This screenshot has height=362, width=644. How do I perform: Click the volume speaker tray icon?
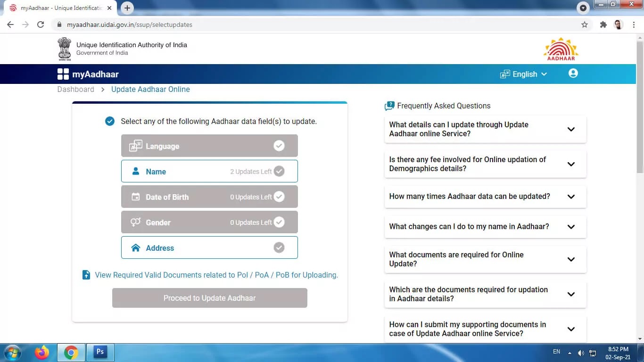click(x=581, y=353)
